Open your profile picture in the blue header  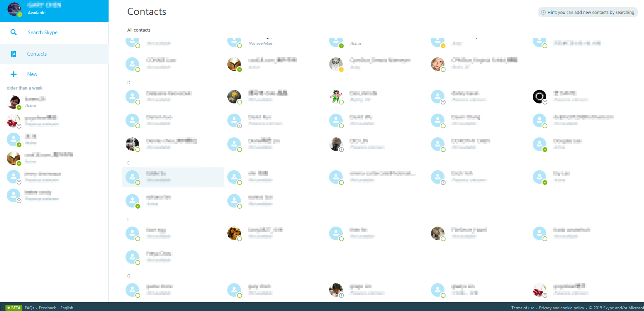click(x=14, y=9)
